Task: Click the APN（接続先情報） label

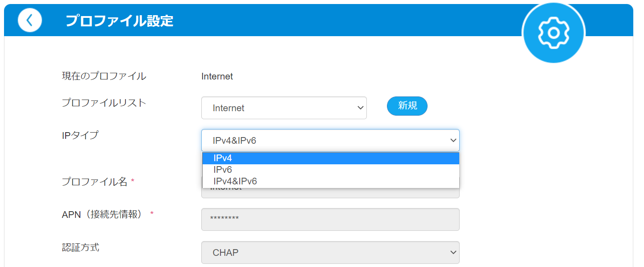Action: (x=102, y=214)
